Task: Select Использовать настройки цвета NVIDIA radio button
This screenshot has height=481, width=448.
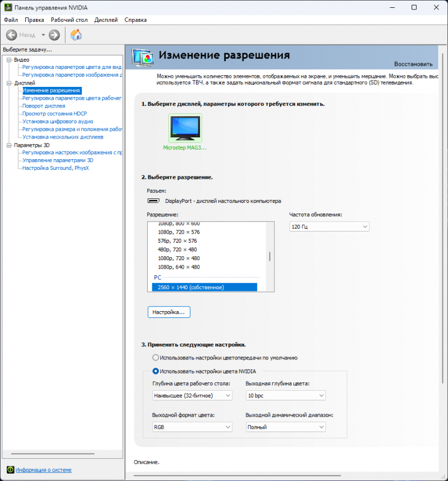Action: (x=156, y=371)
